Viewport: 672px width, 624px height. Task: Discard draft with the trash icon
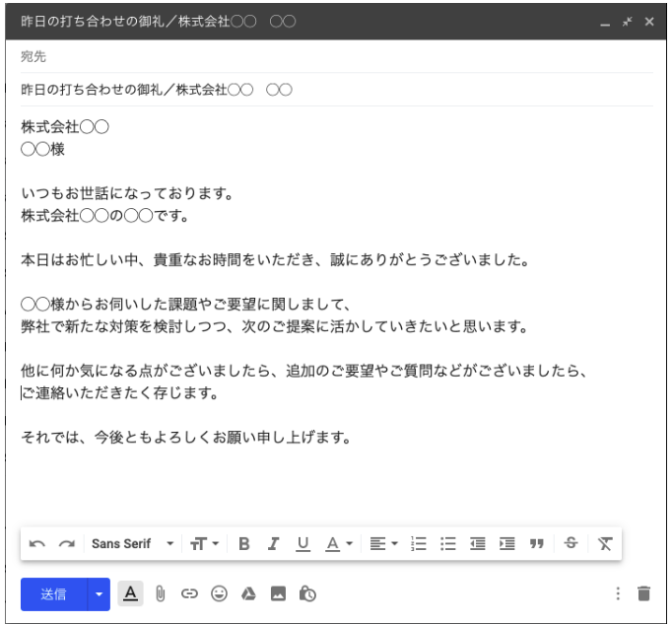[x=644, y=593]
